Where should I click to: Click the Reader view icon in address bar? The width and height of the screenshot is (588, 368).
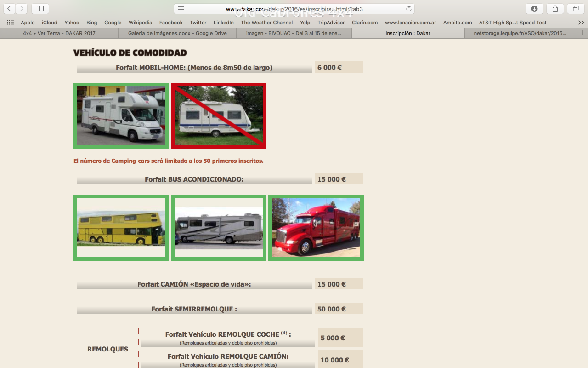click(x=181, y=9)
